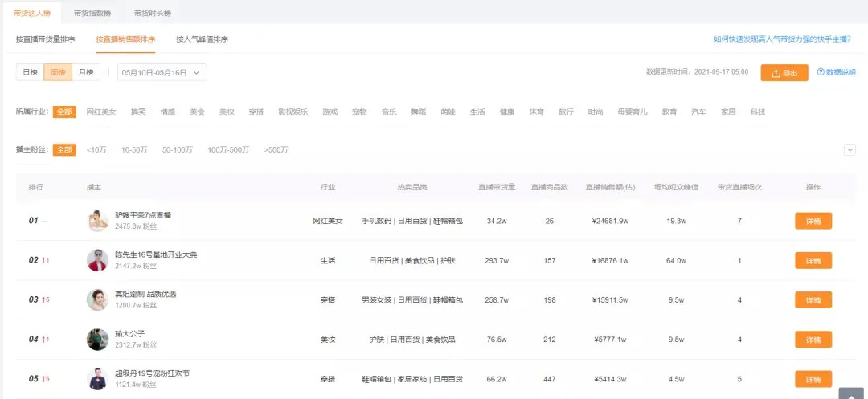Open host name 驴嫂平荣7点直播
The image size is (868, 399).
(x=143, y=215)
